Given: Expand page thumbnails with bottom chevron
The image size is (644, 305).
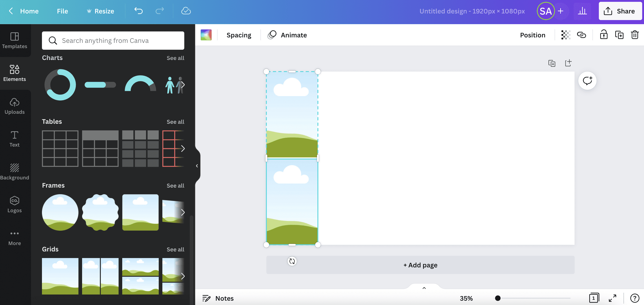Looking at the screenshot, I should (424, 288).
